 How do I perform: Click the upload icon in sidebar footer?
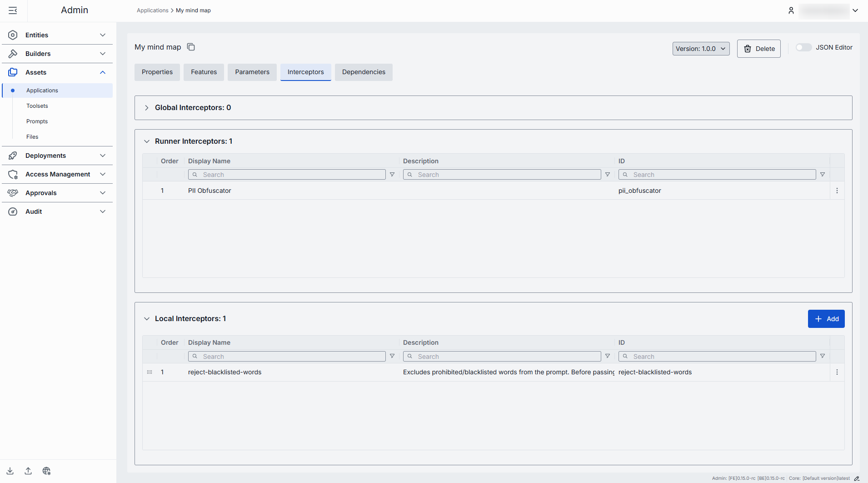click(x=28, y=471)
